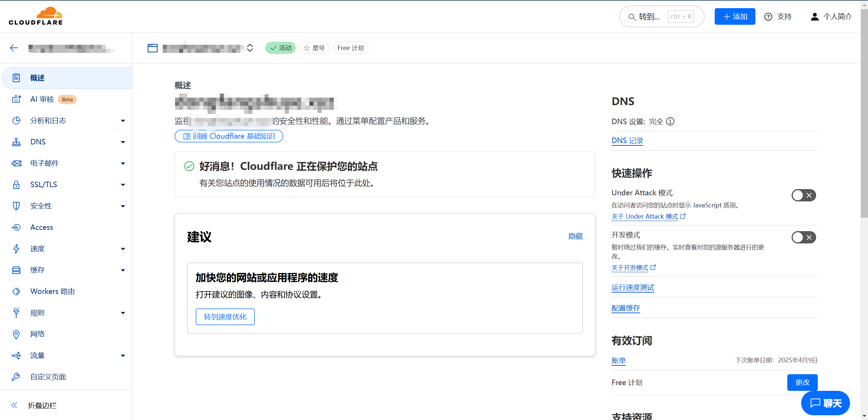
Task: Click the email envelope icon
Action: [x=16, y=163]
